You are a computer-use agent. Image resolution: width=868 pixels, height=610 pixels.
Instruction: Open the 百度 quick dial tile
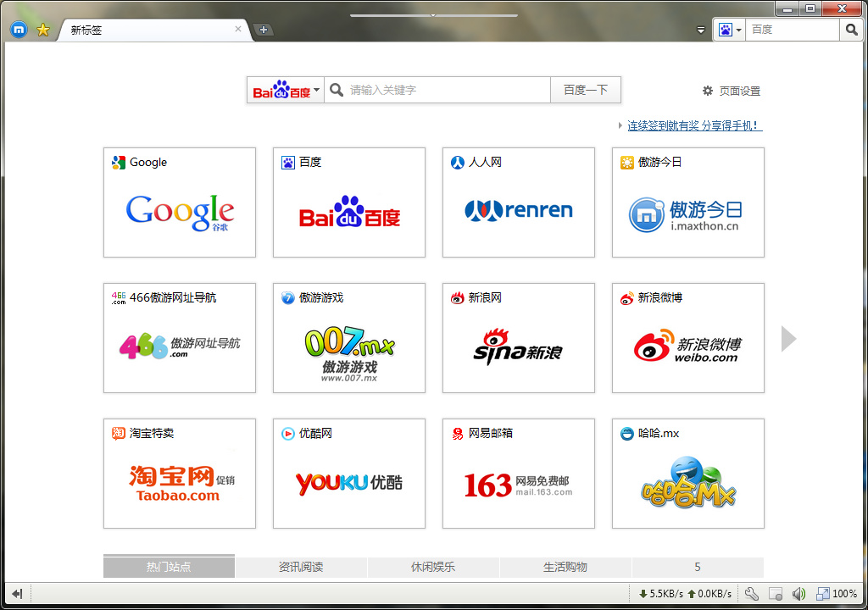[x=348, y=202]
